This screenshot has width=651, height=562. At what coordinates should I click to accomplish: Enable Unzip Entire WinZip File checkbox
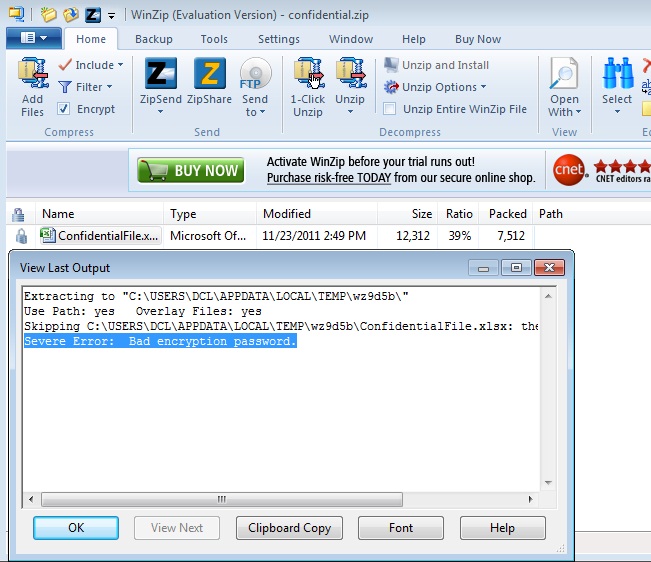point(390,109)
